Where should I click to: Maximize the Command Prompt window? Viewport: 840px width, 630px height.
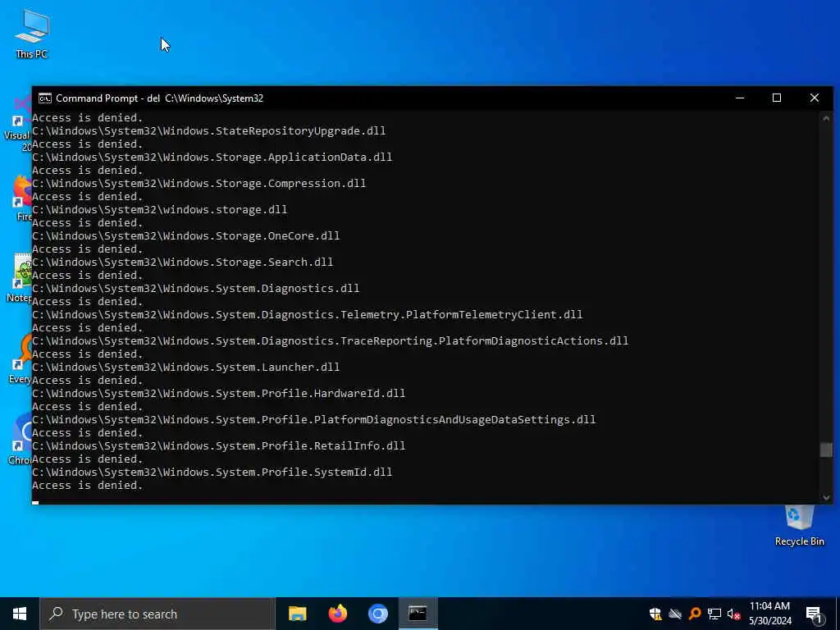tap(777, 98)
